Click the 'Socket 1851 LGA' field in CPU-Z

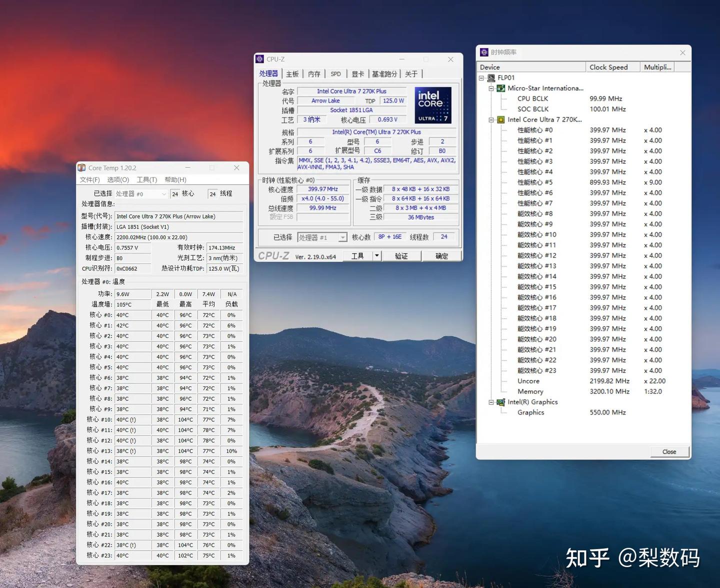point(351,110)
